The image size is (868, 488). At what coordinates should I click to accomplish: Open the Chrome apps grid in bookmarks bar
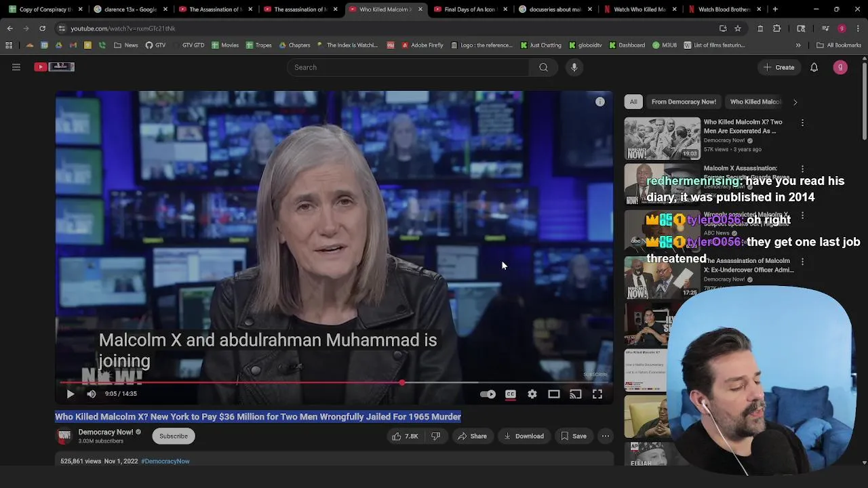(x=9, y=45)
